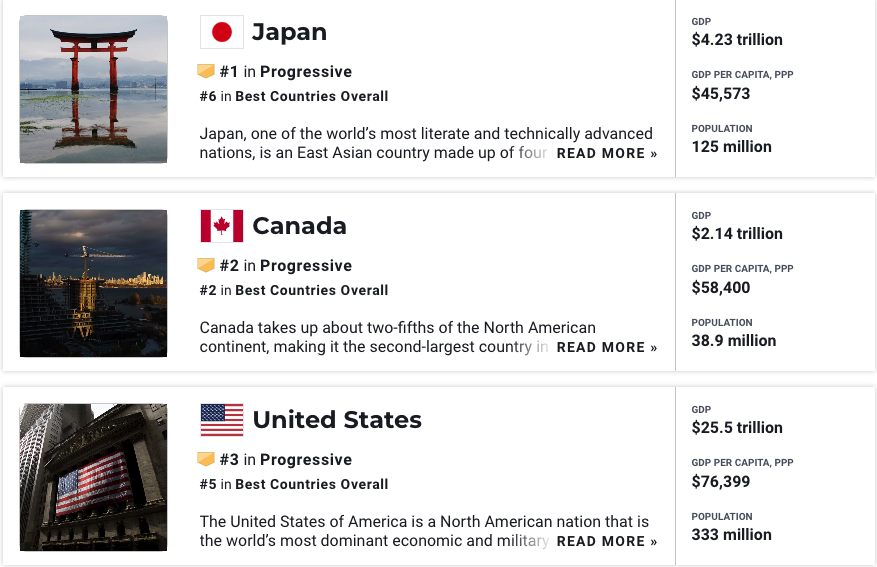Expand Canada description with READ MORE
Viewport: 877px width, 567px height.
click(x=607, y=347)
